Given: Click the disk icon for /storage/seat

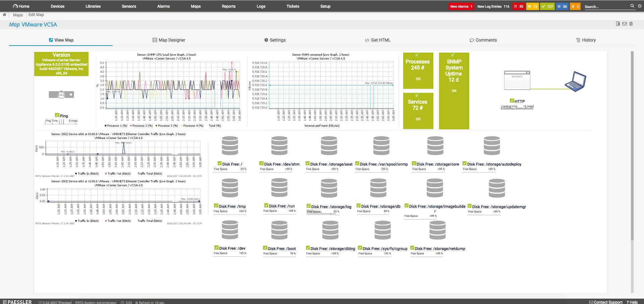Looking at the screenshot, I should tap(329, 145).
